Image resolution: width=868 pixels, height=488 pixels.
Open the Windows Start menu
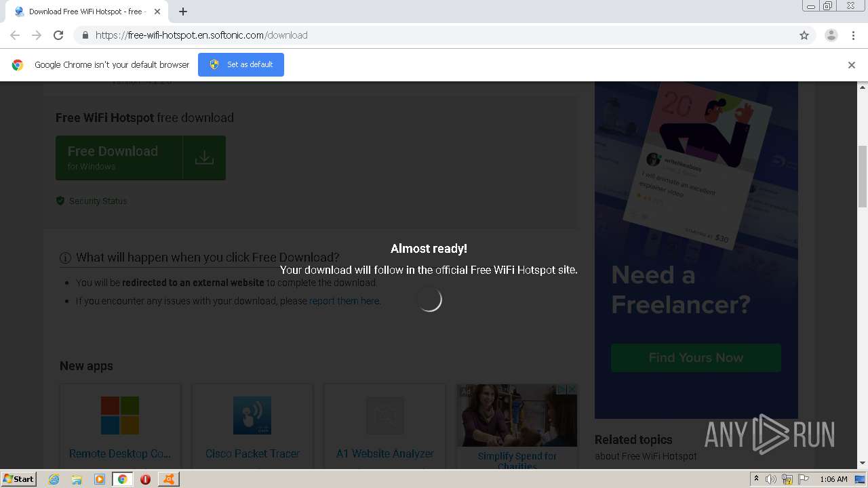pyautogui.click(x=18, y=479)
